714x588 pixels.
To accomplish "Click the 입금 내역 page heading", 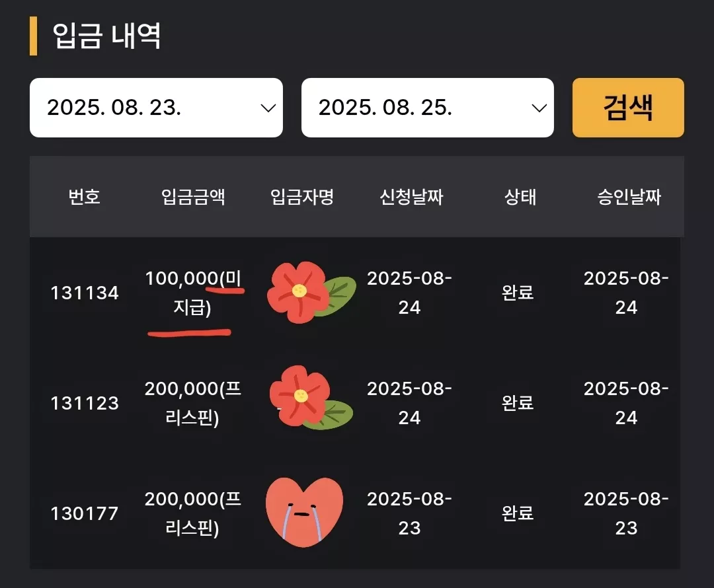I will [x=107, y=36].
